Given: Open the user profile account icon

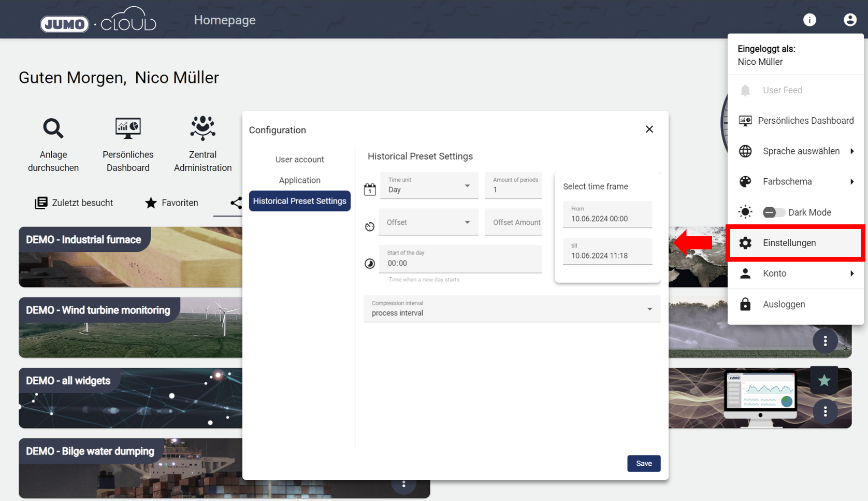Looking at the screenshot, I should (850, 20).
